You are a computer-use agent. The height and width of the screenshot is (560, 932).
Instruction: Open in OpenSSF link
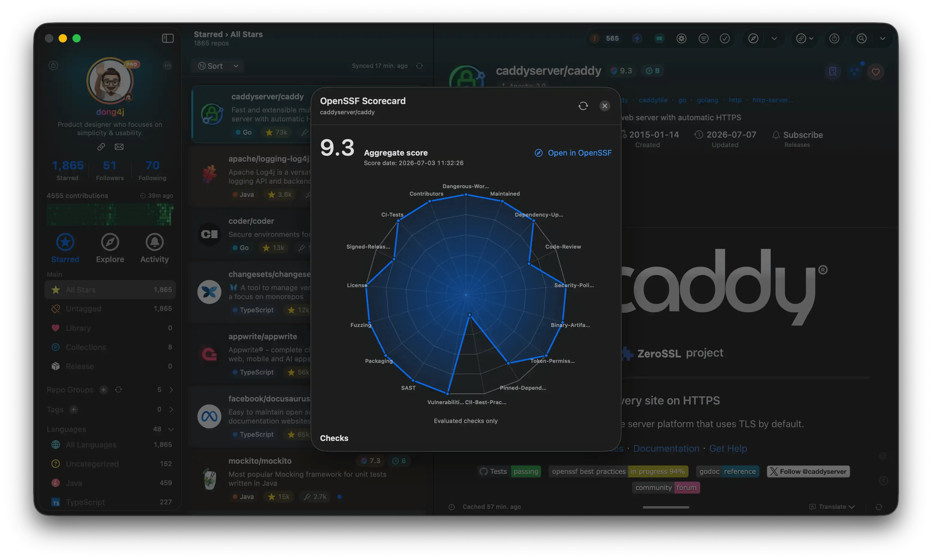point(573,153)
